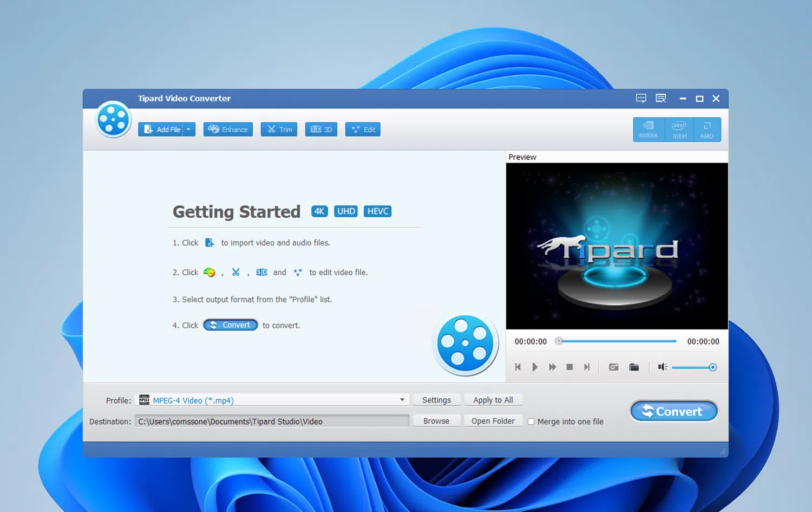Open the Edit effects tool

pos(363,129)
